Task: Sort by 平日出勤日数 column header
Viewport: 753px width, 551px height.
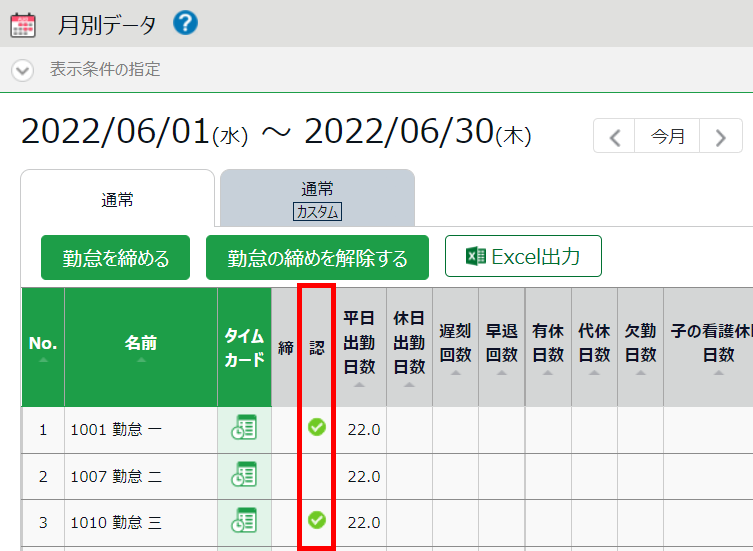Action: [359, 345]
